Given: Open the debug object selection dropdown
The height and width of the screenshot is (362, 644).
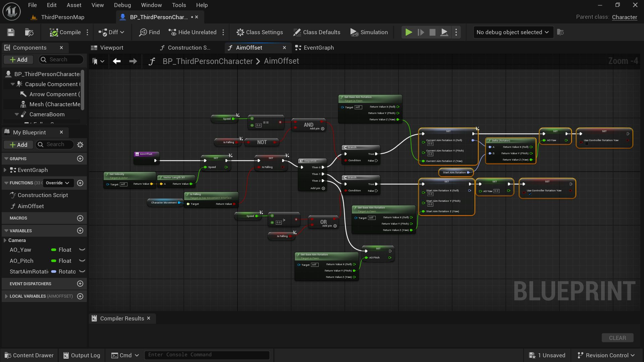Looking at the screenshot, I should [x=513, y=32].
